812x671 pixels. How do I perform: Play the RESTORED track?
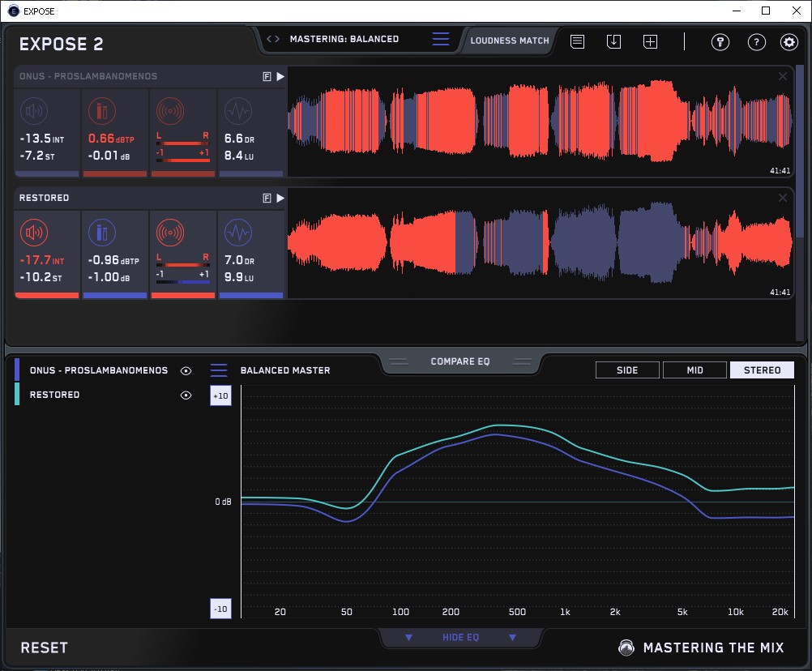pyautogui.click(x=280, y=199)
